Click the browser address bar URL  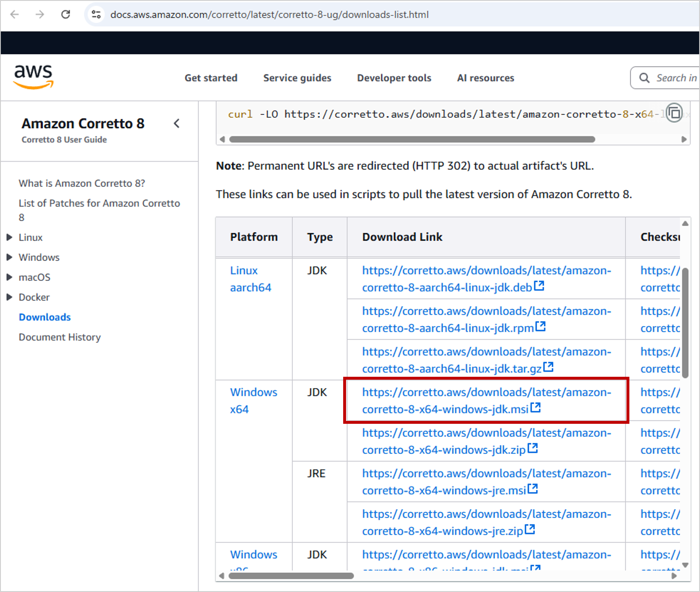click(269, 14)
